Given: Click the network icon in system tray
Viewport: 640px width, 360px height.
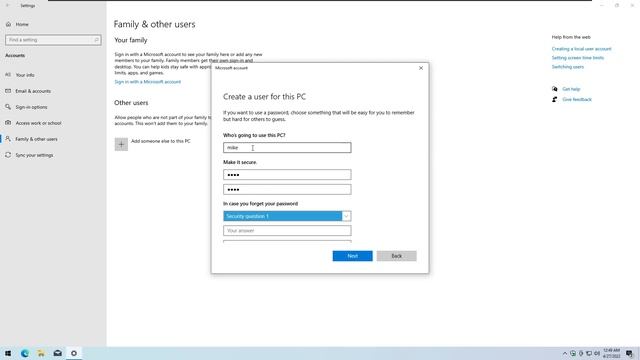Looking at the screenshot, I should [x=589, y=353].
